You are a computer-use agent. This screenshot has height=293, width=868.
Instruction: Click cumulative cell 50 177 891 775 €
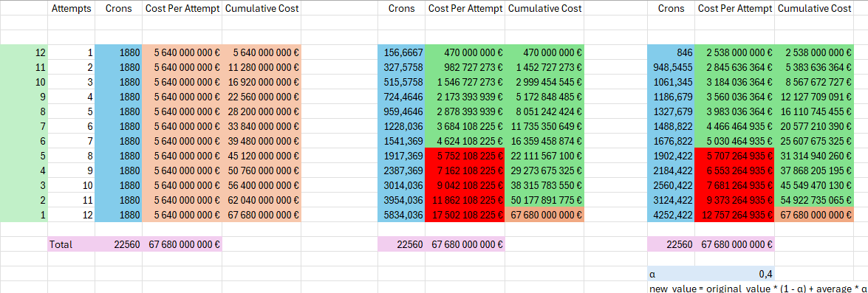click(544, 200)
